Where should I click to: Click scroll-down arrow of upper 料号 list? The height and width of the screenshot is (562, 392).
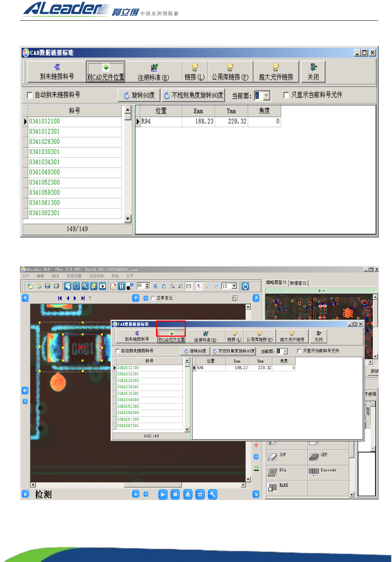[x=128, y=219]
